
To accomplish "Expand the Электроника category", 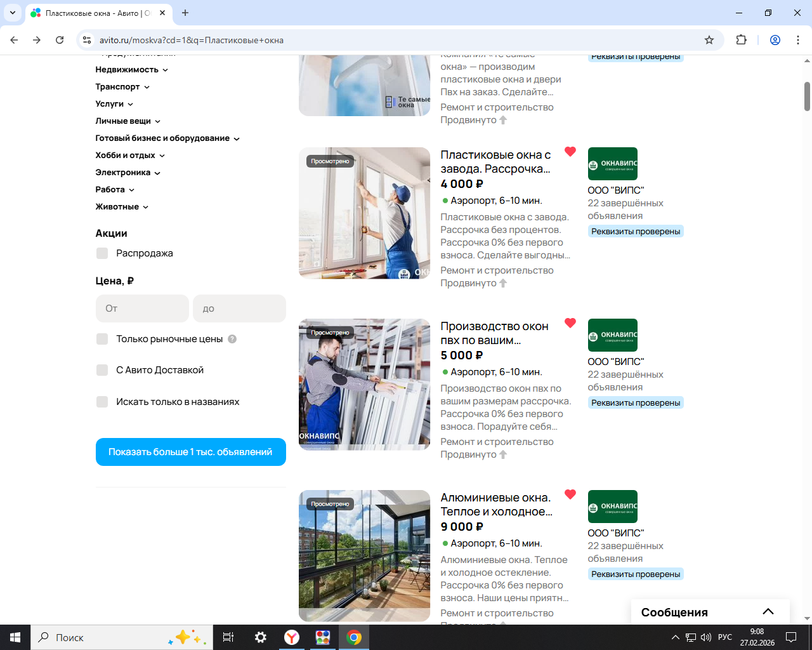I will 128,173.
